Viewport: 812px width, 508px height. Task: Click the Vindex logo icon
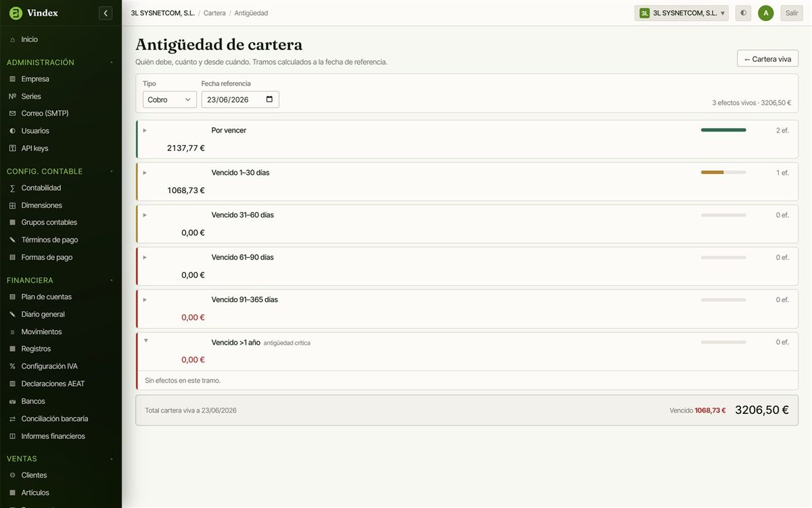pyautogui.click(x=16, y=13)
